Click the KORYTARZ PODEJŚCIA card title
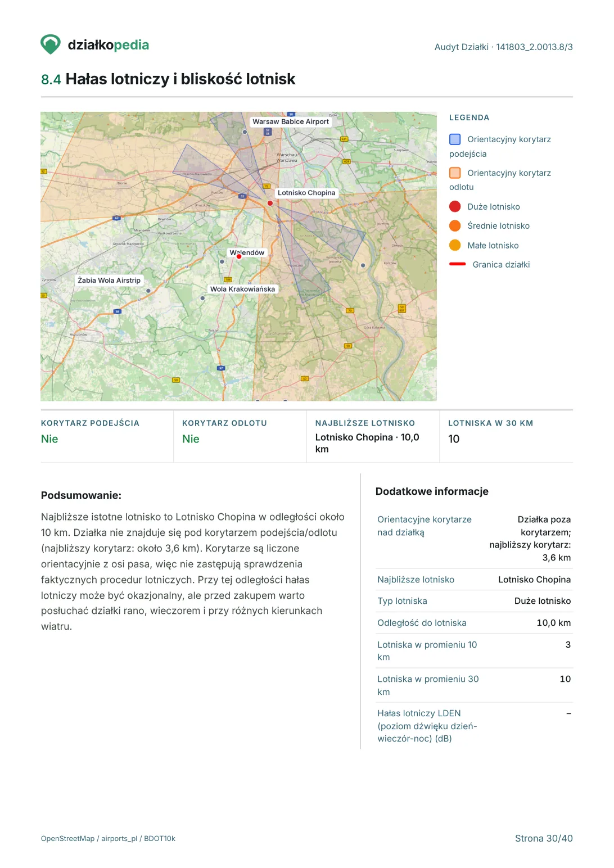 (x=90, y=423)
